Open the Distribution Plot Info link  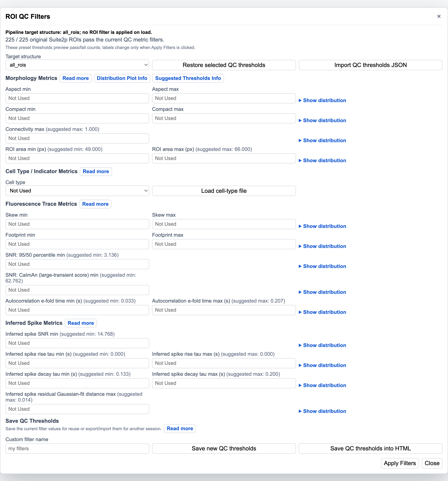point(122,78)
